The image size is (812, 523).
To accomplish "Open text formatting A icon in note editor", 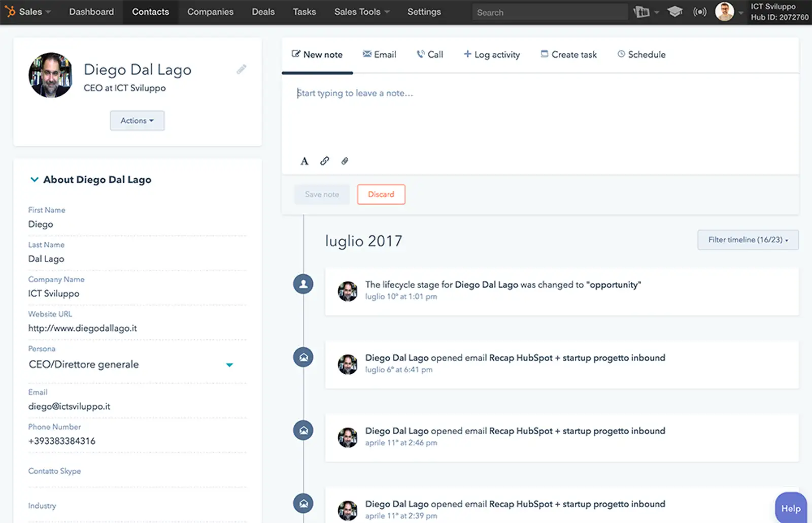I will click(x=304, y=161).
